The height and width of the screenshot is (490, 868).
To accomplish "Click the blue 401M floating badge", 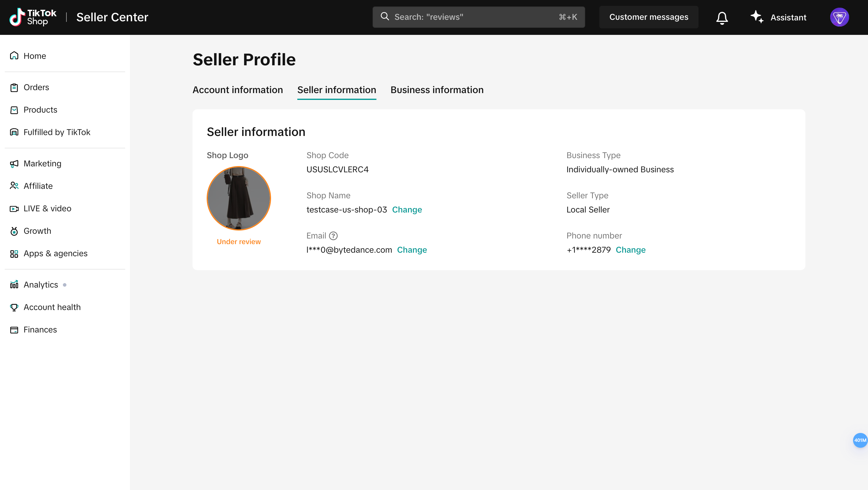I will coord(859,440).
